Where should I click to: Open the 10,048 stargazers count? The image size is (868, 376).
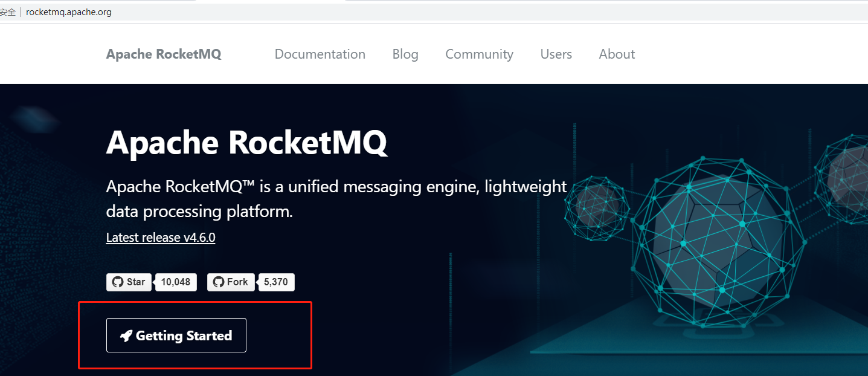176,282
